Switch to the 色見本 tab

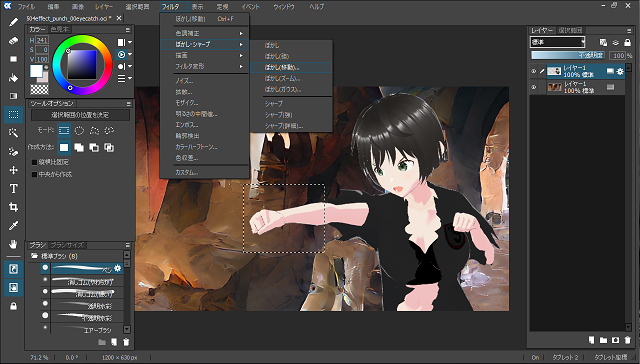[60, 29]
